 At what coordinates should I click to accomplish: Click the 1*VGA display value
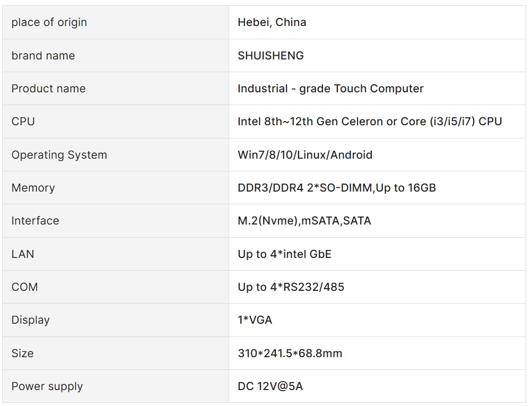pyautogui.click(x=255, y=320)
